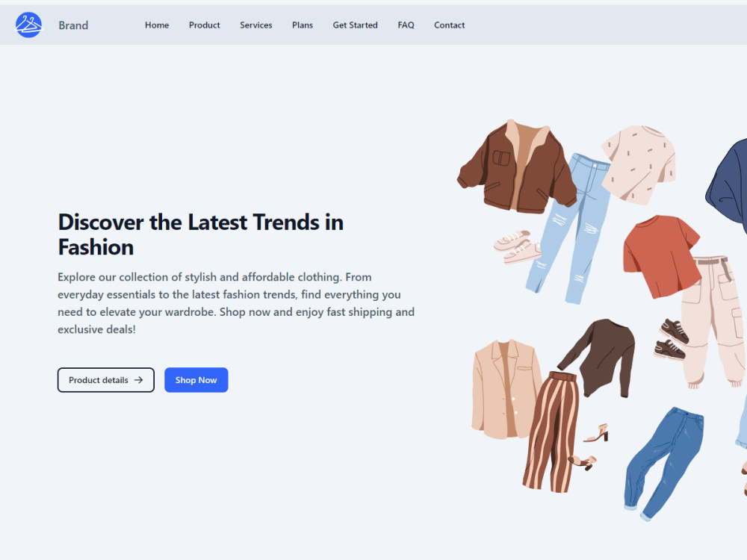Click the blue Shop Now button

(x=196, y=380)
